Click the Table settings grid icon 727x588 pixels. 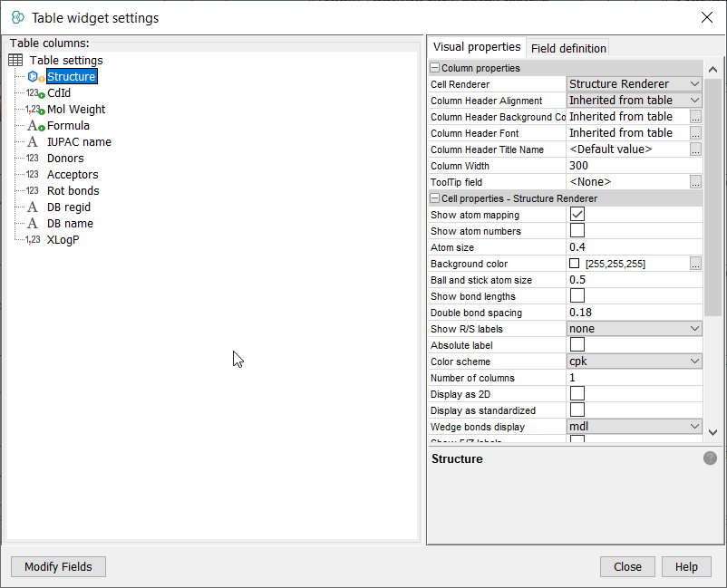pyautogui.click(x=15, y=61)
